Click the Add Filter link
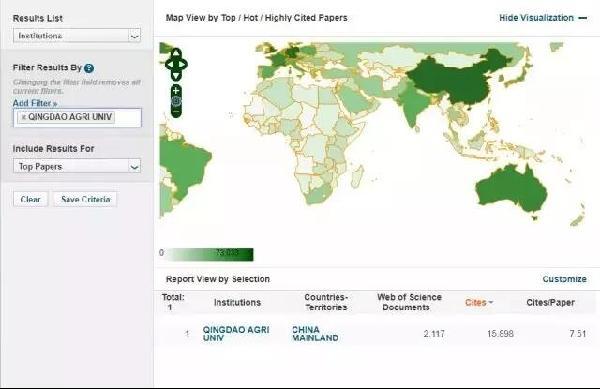Image resolution: width=600 pixels, height=389 pixels. (35, 103)
